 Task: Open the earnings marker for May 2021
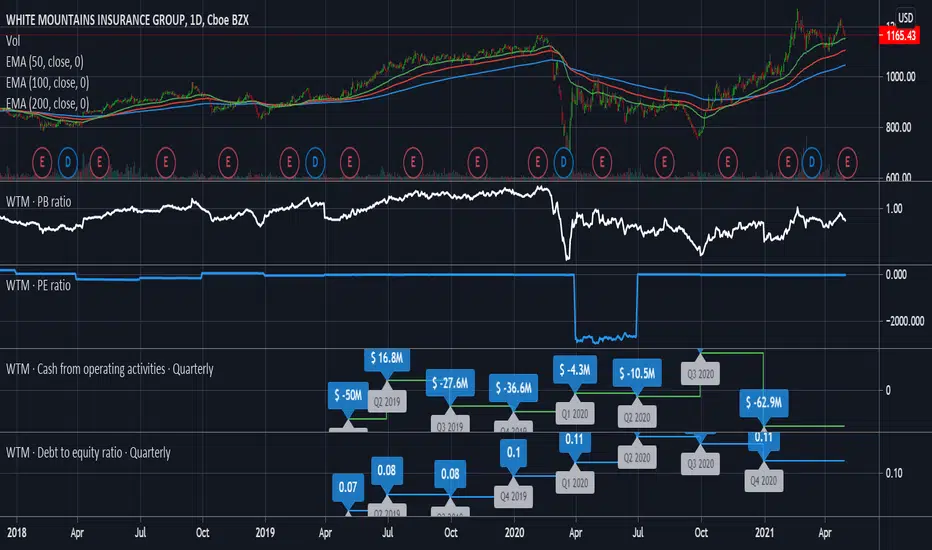[x=847, y=162]
